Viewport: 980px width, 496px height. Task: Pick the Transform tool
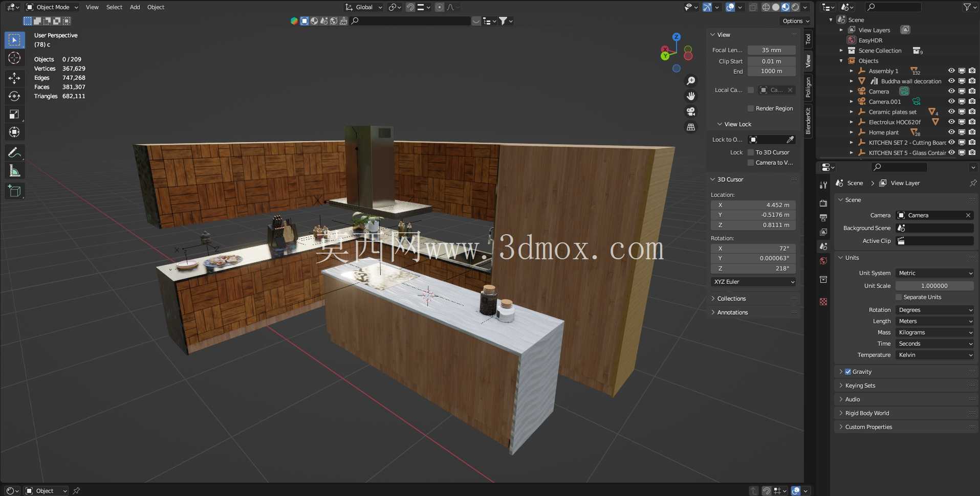(x=14, y=132)
